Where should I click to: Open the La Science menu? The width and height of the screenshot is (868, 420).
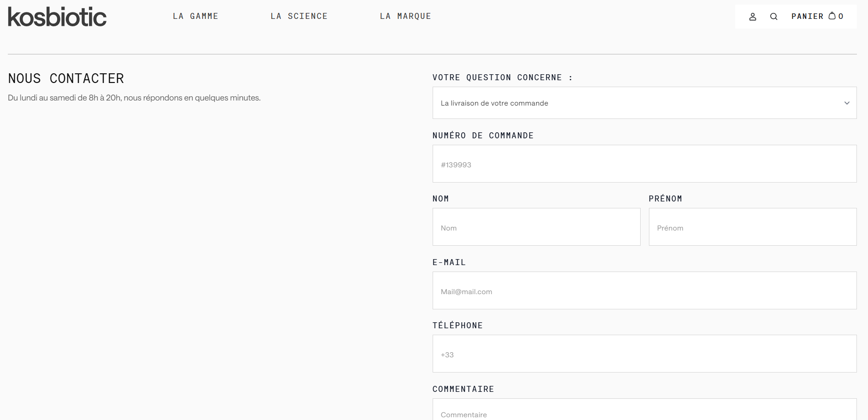pos(299,16)
